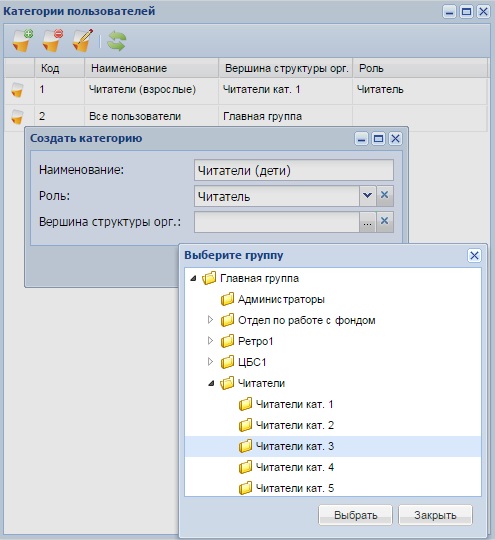The width and height of the screenshot is (495, 540).
Task: Refresh the categories list
Action: (116, 41)
